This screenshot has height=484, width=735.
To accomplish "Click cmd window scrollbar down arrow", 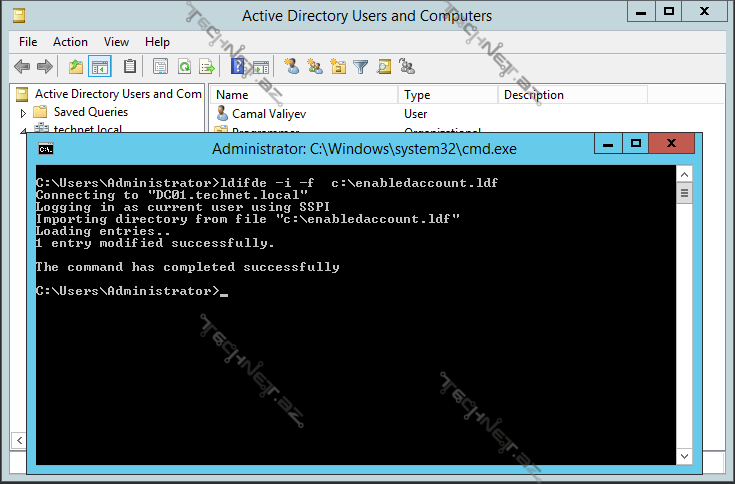I will click(685, 455).
